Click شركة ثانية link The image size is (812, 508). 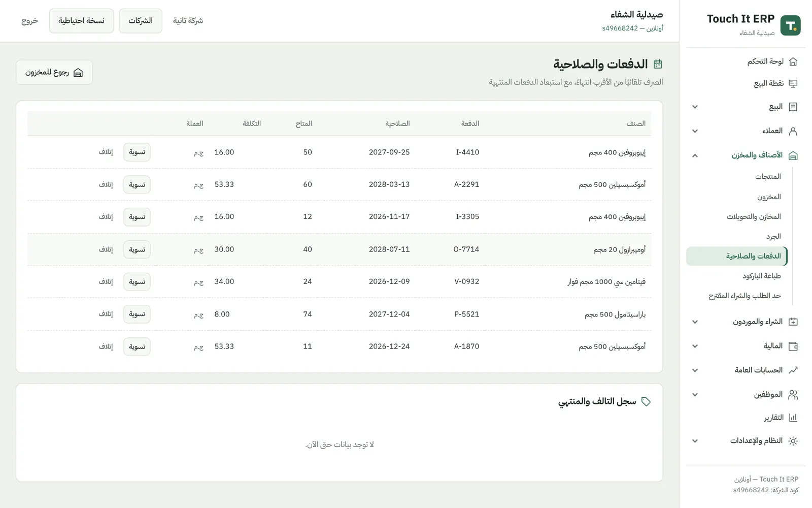188,21
